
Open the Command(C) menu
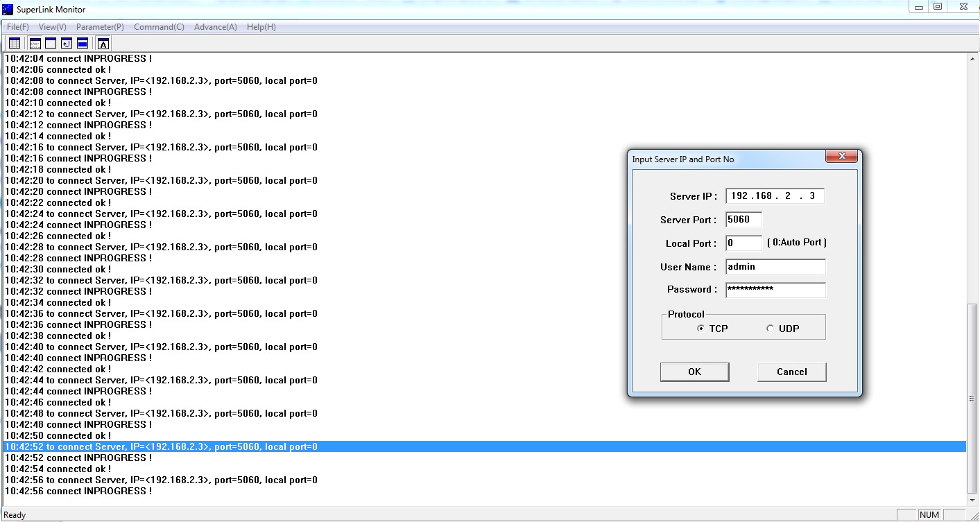[x=159, y=27]
